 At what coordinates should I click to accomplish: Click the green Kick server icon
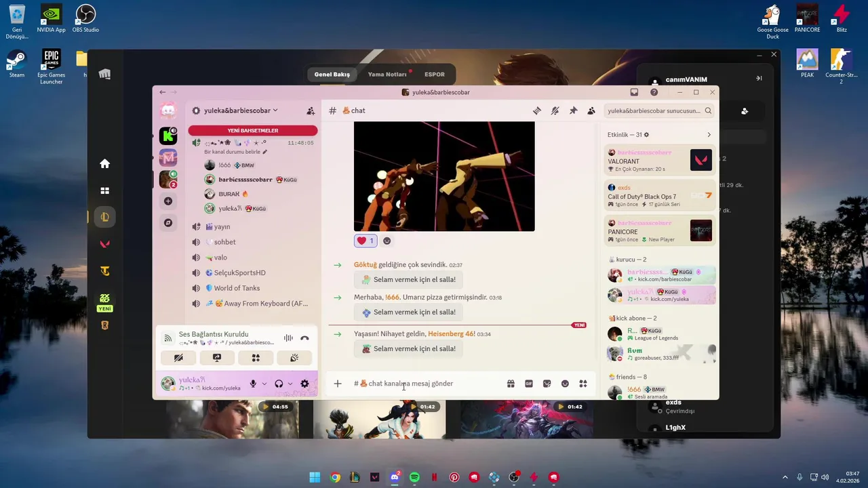[x=168, y=136]
